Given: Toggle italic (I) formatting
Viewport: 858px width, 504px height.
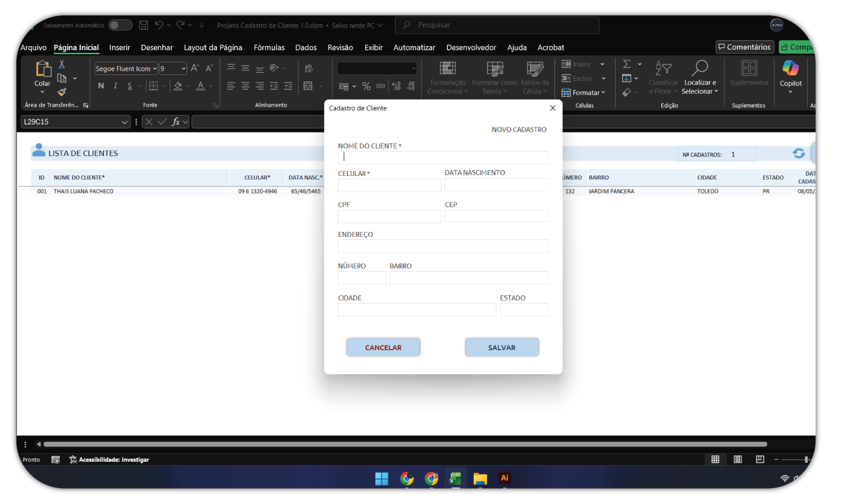Looking at the screenshot, I should tap(115, 86).
